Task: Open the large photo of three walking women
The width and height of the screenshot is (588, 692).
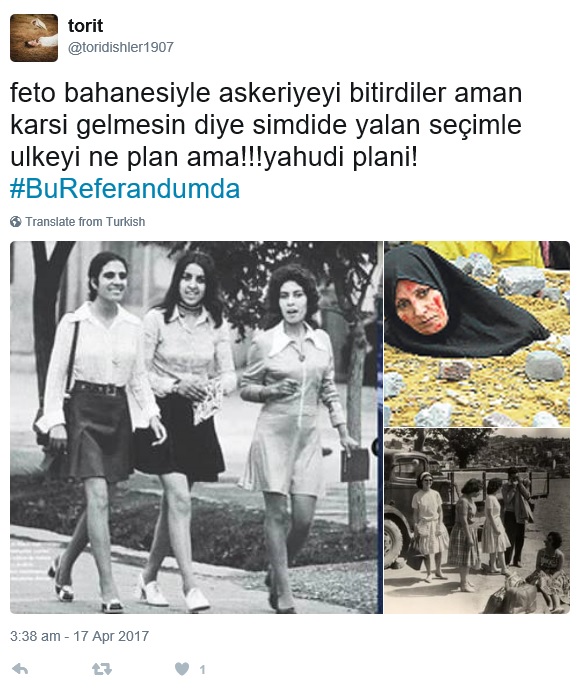Action: tap(196, 427)
